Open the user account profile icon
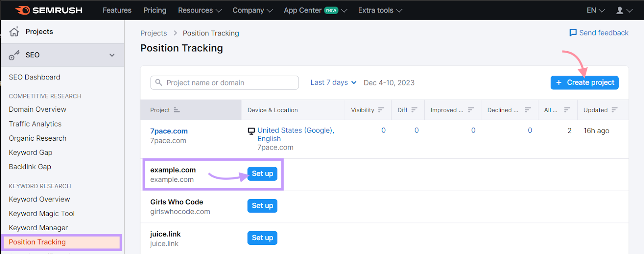The width and height of the screenshot is (644, 254). 620,10
